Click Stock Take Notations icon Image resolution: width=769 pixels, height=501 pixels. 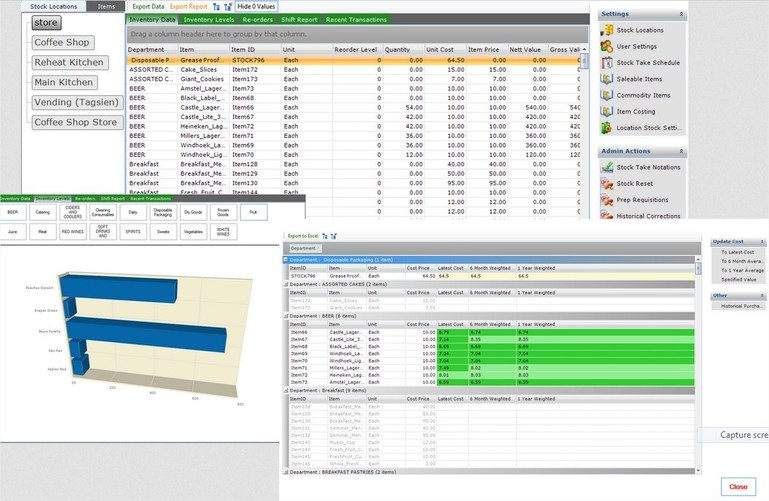[607, 168]
